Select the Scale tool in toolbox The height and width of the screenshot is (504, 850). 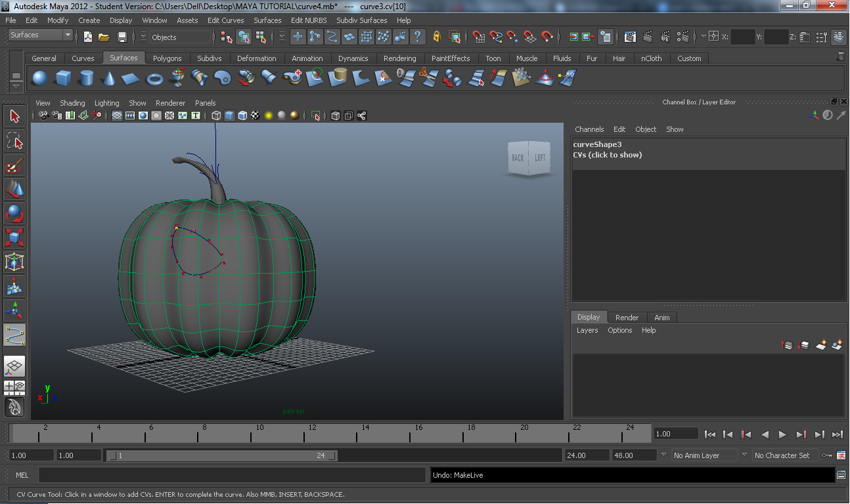click(x=14, y=238)
